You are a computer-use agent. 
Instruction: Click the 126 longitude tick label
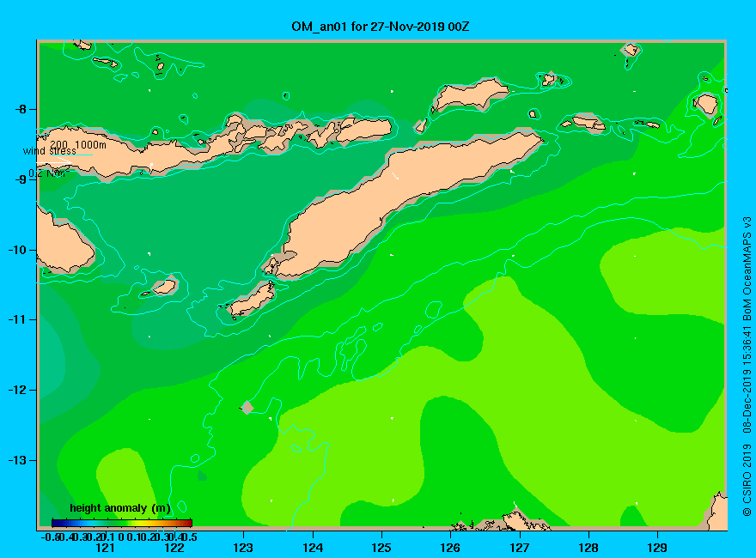[450, 548]
